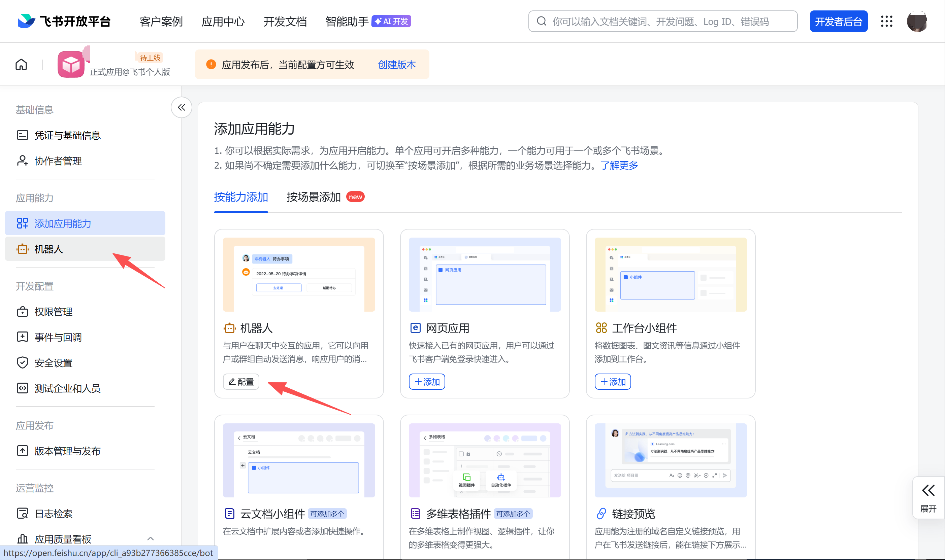This screenshot has height=560, width=945.
Task: Click the 配置 button on the 机器人 card
Action: [240, 382]
